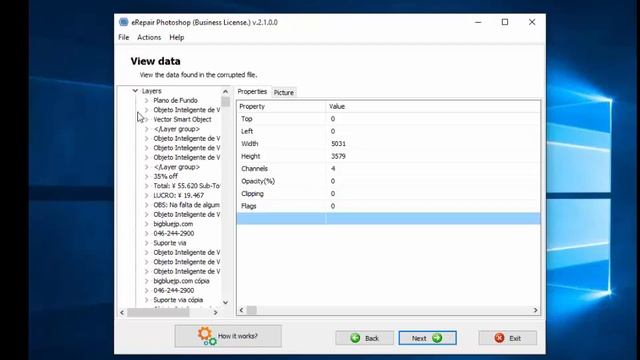Click layer tree scroll up arrow

pos(225,91)
